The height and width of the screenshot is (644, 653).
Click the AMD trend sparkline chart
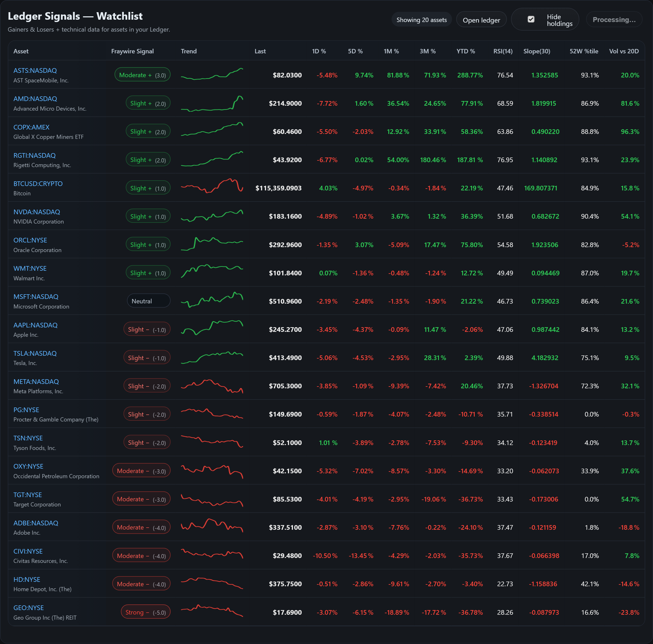[x=212, y=103]
